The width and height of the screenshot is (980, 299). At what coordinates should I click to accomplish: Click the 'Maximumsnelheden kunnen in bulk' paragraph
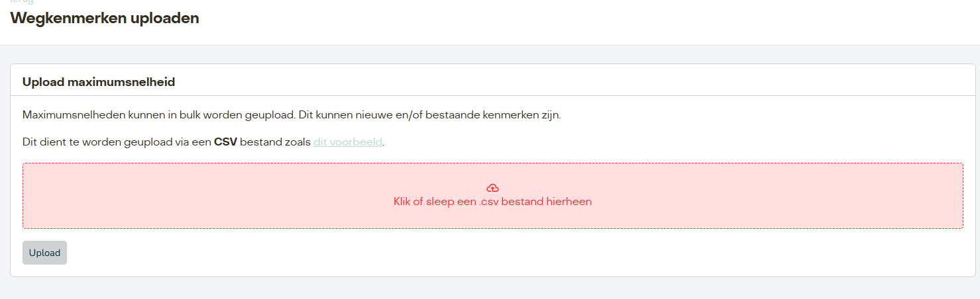click(292, 114)
